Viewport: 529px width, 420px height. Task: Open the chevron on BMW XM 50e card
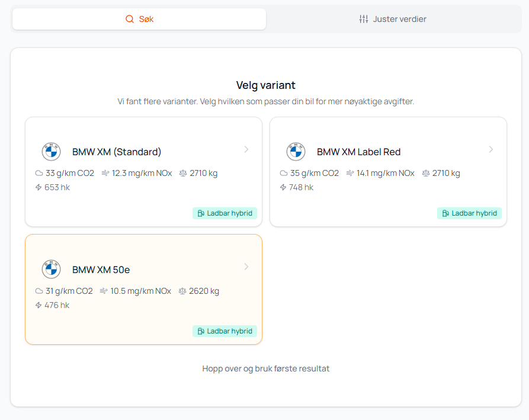click(246, 267)
